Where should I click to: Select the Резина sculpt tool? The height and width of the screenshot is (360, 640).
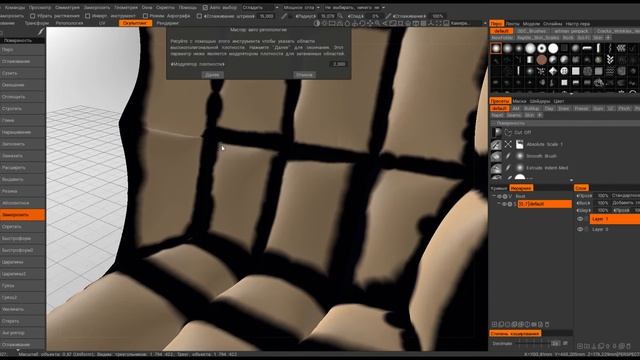(x=22, y=191)
